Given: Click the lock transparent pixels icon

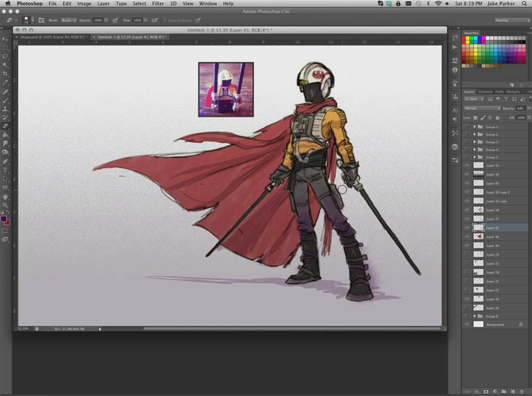Looking at the screenshot, I should point(475,118).
